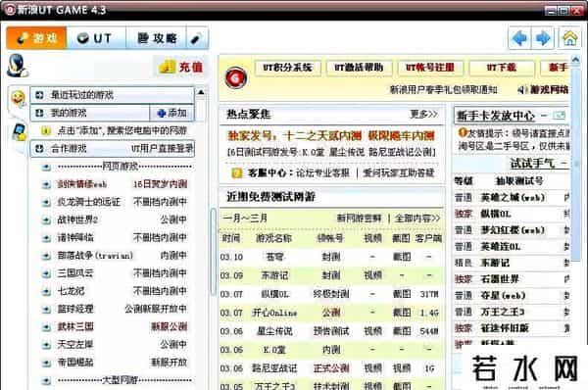Open 全部内容>> link
This screenshot has width=588, height=390.
point(417,218)
